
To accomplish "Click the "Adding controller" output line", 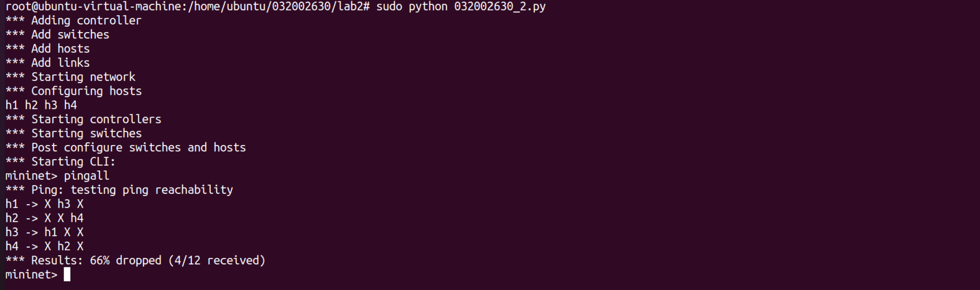I will [x=73, y=21].
